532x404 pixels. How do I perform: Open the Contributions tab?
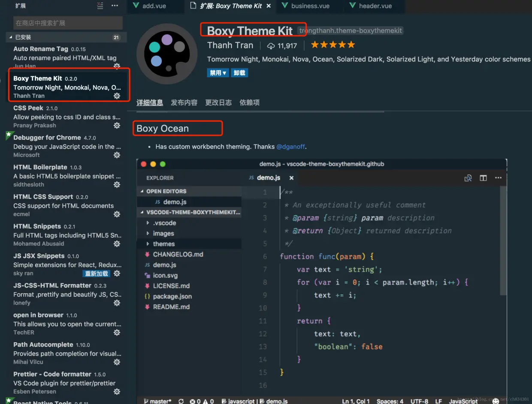(184, 103)
